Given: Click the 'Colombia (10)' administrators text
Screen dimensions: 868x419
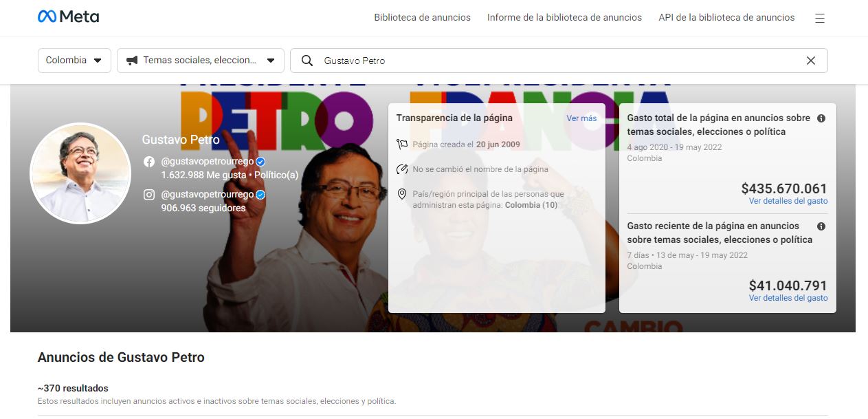Looking at the screenshot, I should [531, 205].
